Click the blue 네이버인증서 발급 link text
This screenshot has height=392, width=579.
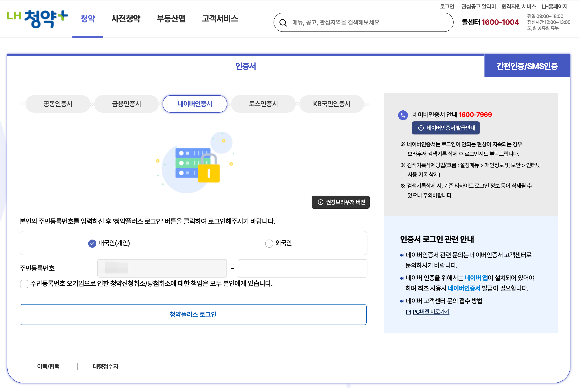pyautogui.click(x=464, y=288)
